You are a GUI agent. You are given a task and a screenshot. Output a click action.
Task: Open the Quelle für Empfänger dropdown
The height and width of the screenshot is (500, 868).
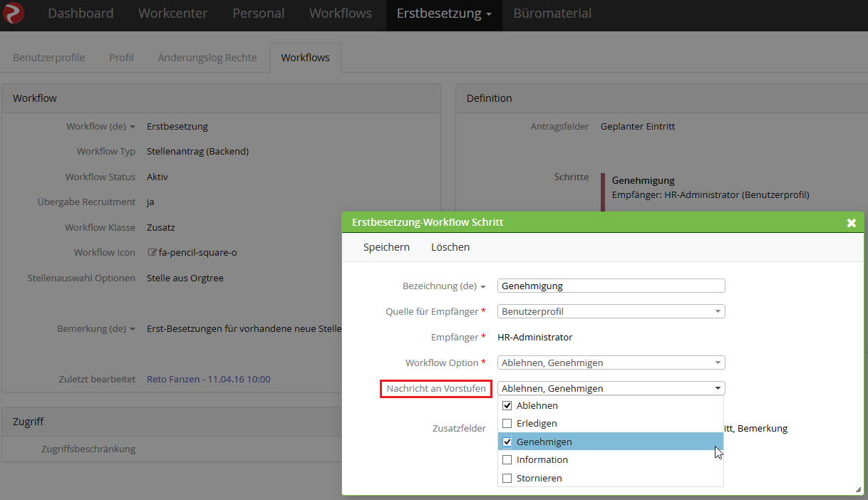(x=611, y=311)
